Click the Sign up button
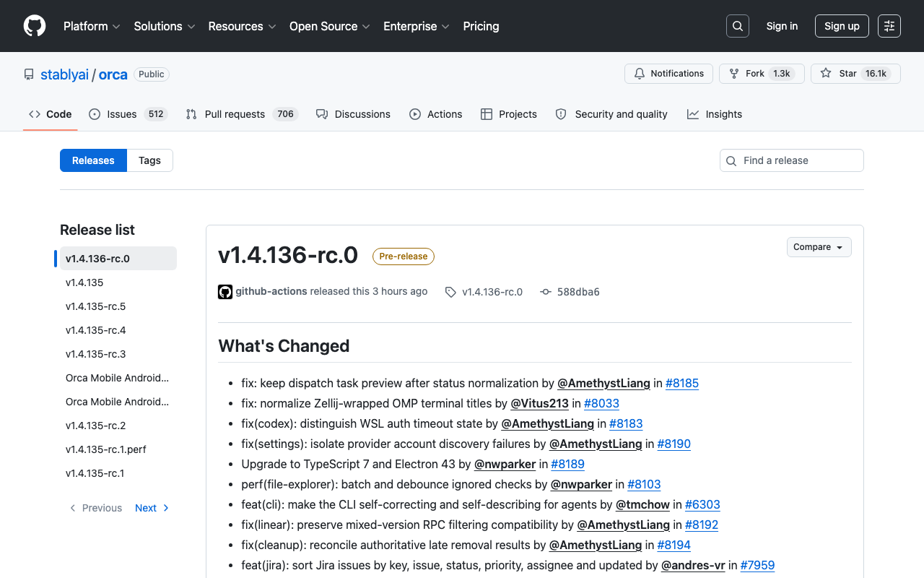Image resolution: width=924 pixels, height=578 pixels. coord(842,26)
